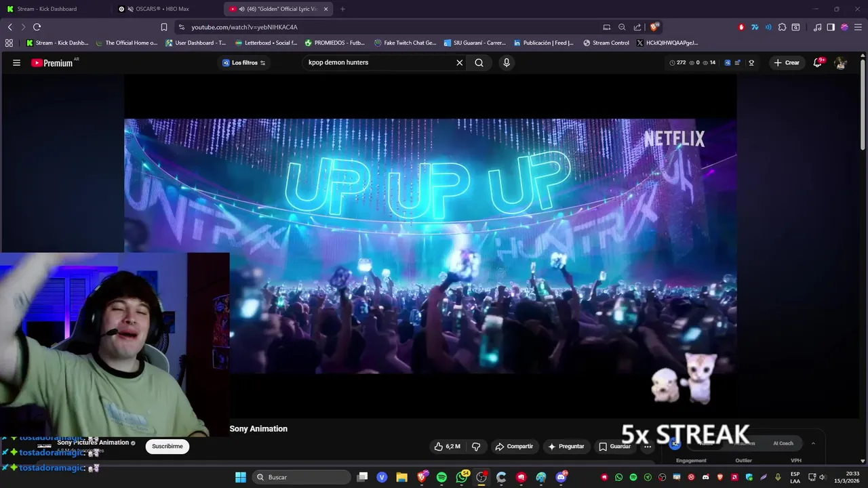868x488 pixels.
Task: Open YouTube notifications bell
Action: pos(818,62)
